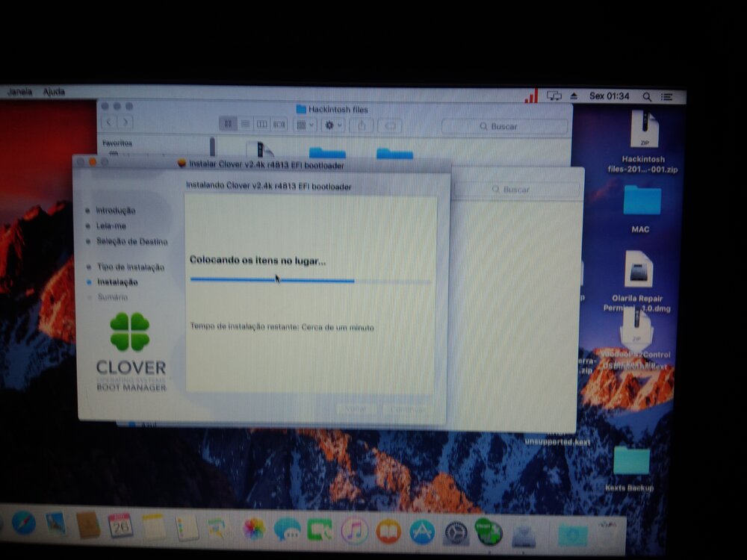Open the Janela menu

[x=20, y=92]
